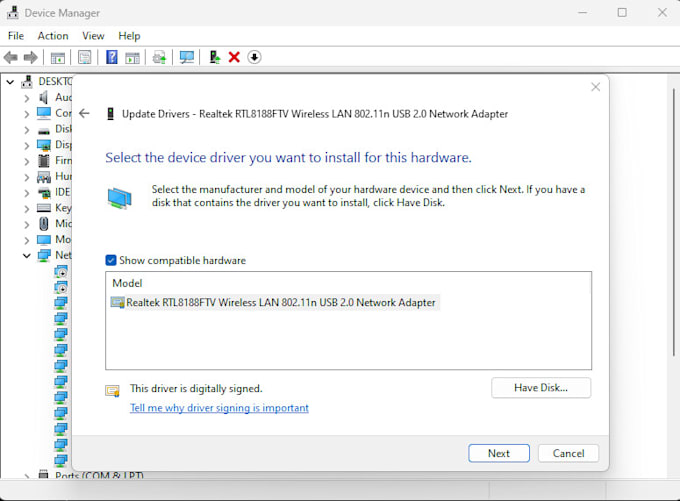Image resolution: width=680 pixels, height=501 pixels.
Task: Click the Network adapters category icon
Action: coord(44,255)
